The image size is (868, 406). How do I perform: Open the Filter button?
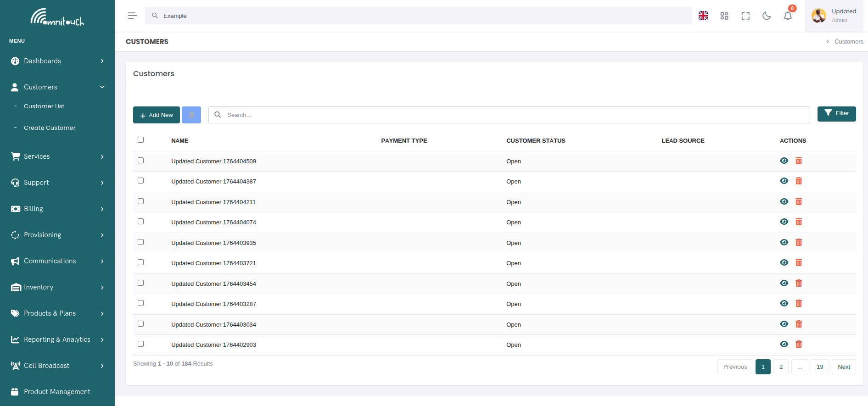[x=836, y=113]
